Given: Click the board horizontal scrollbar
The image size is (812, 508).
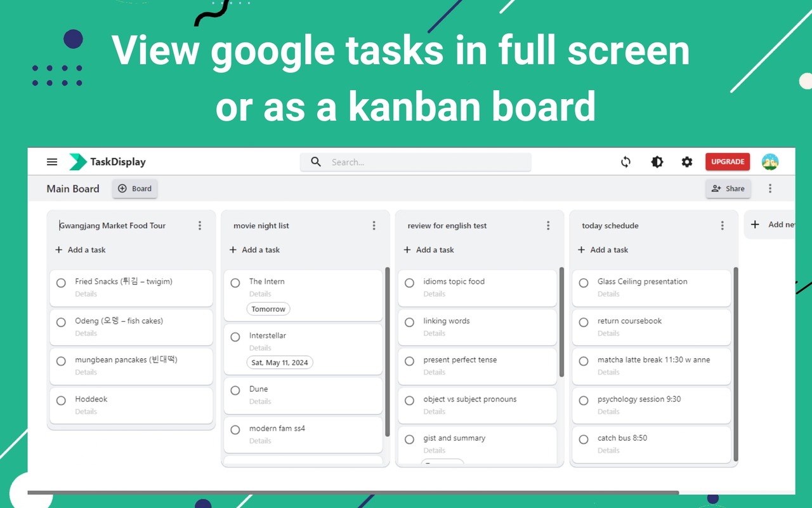Looking at the screenshot, I should 353,492.
